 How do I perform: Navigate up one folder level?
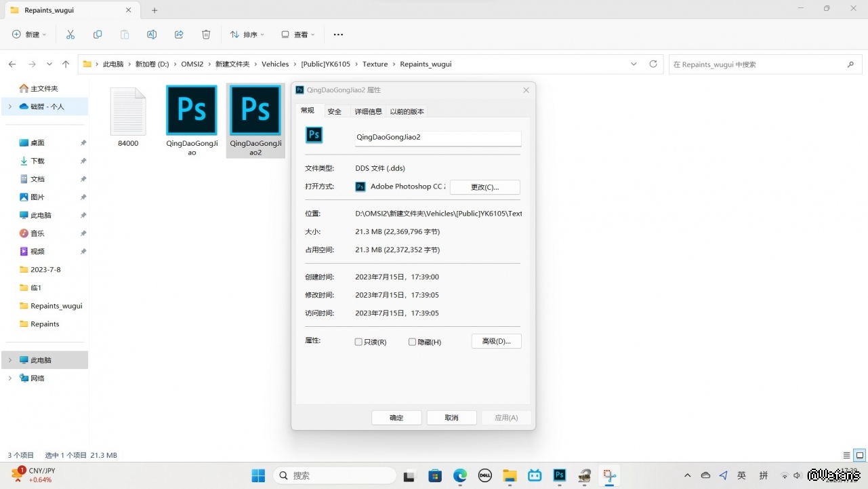click(66, 64)
